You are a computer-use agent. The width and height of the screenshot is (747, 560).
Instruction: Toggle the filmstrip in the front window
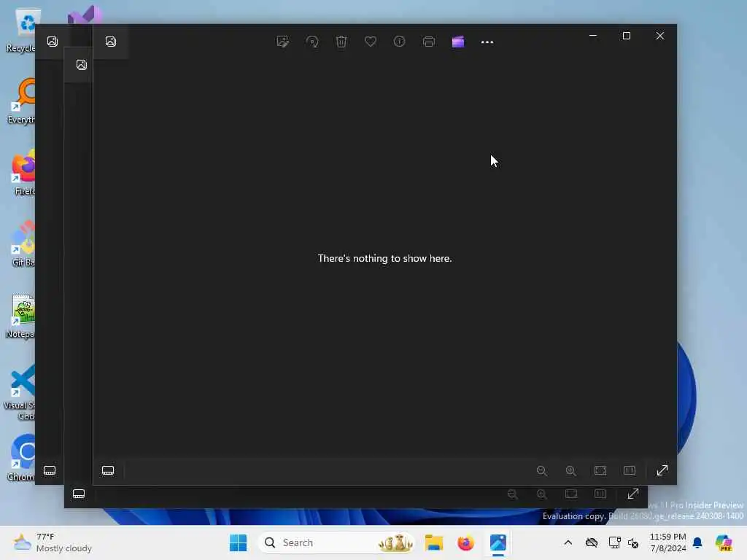click(x=108, y=470)
